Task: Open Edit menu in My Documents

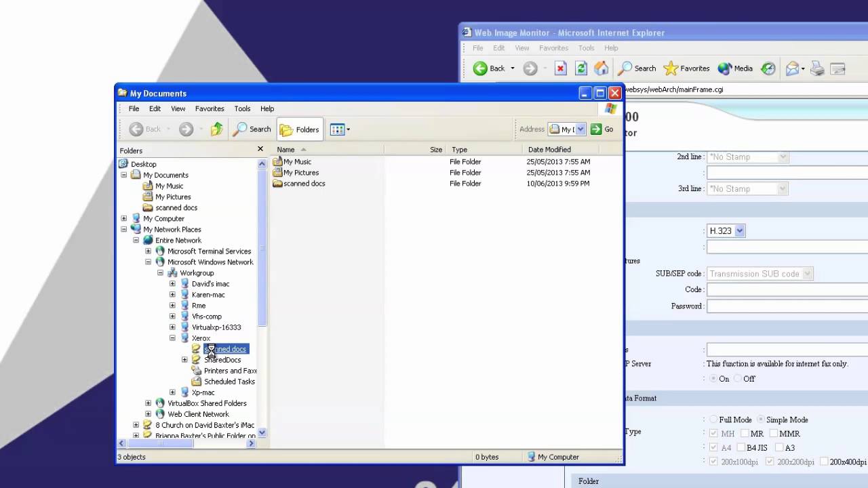Action: tap(155, 108)
